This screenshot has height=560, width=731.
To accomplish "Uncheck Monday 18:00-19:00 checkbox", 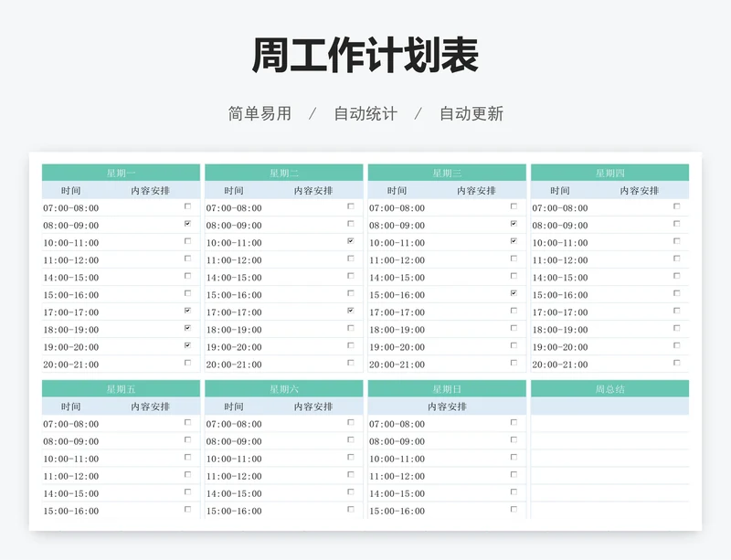I will (187, 328).
